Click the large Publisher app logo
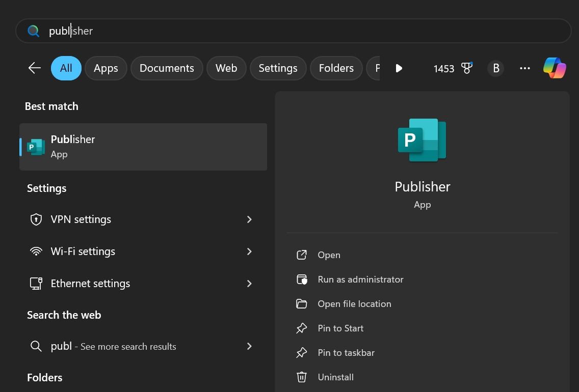 [x=422, y=140]
